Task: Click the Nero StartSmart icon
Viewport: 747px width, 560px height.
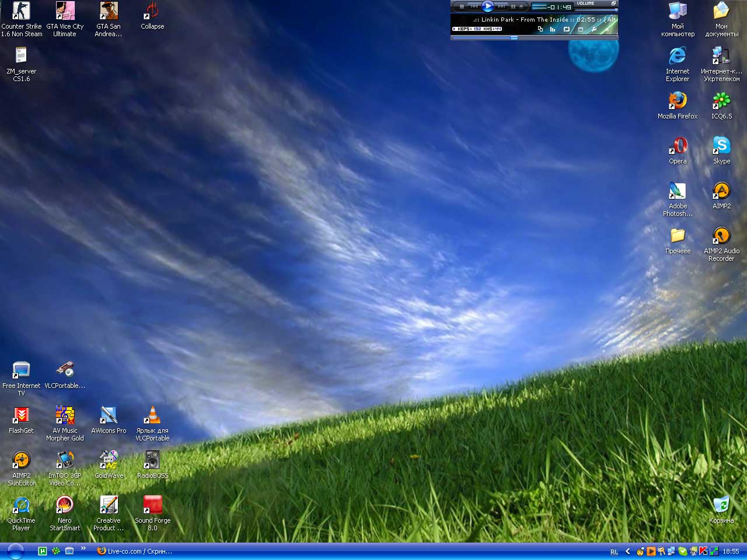Action: pos(65,505)
